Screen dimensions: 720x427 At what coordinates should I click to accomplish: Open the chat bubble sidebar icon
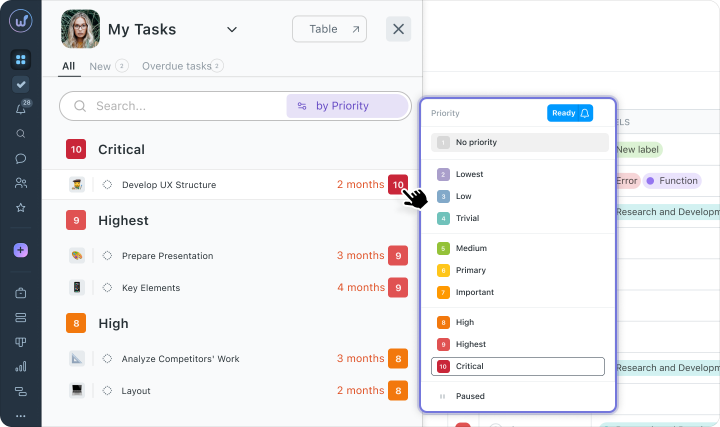click(21, 158)
